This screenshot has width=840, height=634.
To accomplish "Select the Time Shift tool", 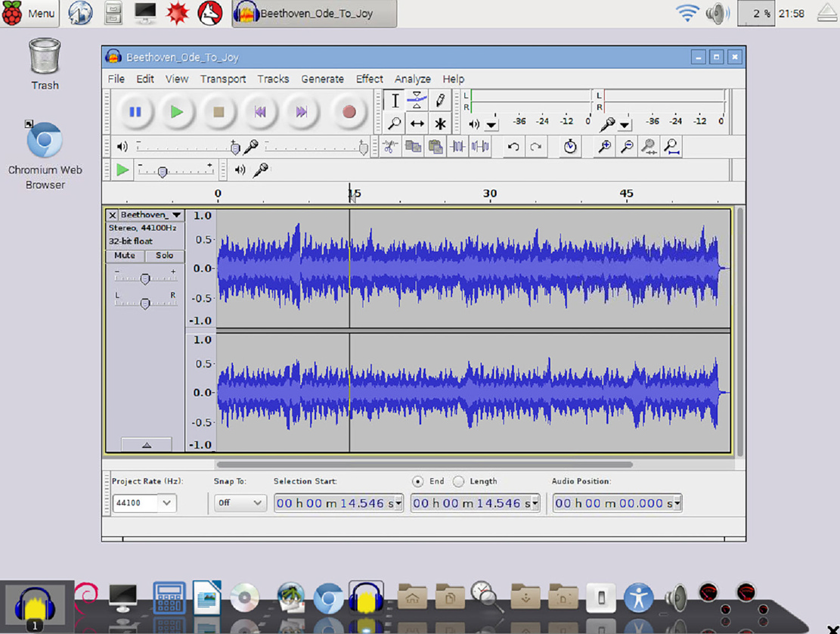I will click(417, 124).
